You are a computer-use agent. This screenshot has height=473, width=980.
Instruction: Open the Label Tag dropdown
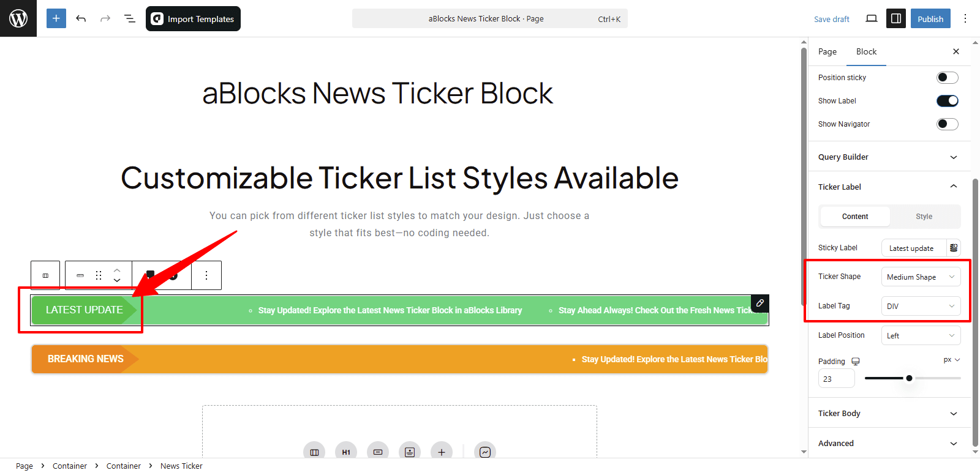tap(921, 306)
